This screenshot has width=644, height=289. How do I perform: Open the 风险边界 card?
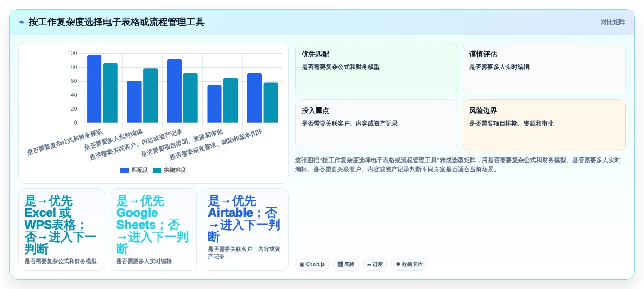tap(544, 125)
